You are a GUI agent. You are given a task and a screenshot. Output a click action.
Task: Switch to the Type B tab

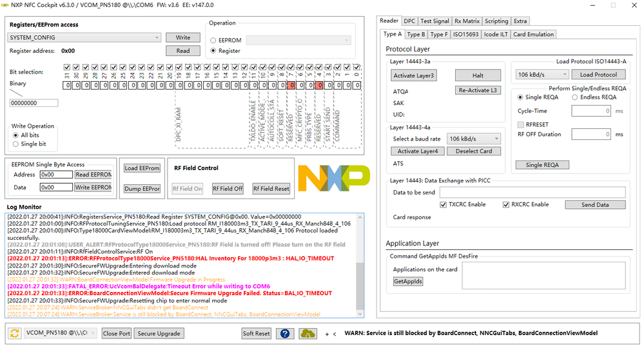click(416, 34)
